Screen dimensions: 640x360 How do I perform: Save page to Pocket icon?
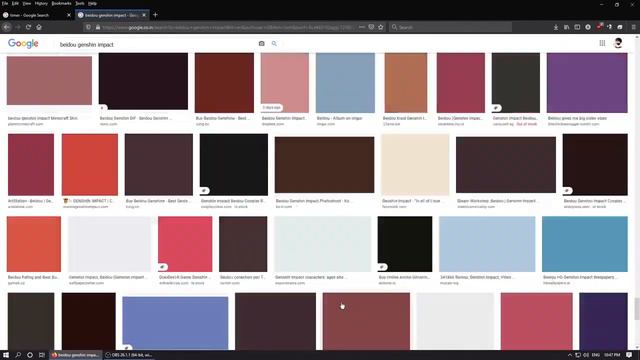click(x=371, y=27)
